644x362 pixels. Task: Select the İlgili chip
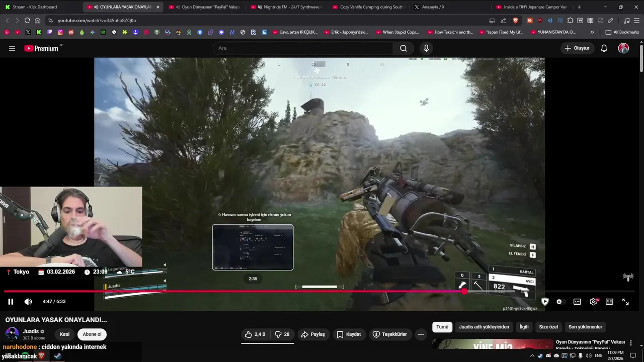coord(524,327)
